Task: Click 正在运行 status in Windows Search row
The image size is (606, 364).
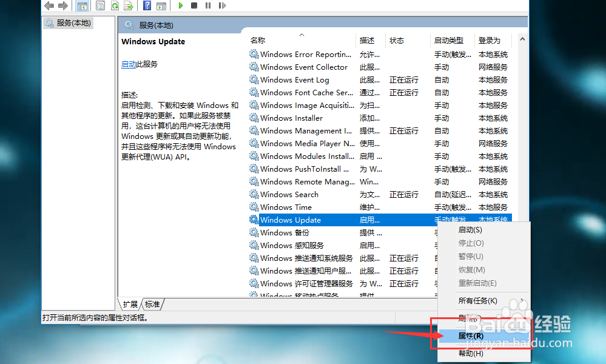Action: click(x=404, y=194)
